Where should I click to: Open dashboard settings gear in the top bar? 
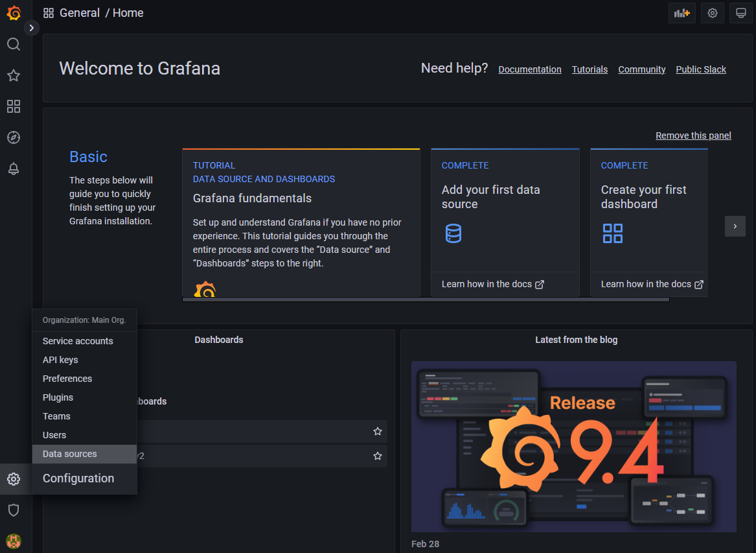coord(712,13)
